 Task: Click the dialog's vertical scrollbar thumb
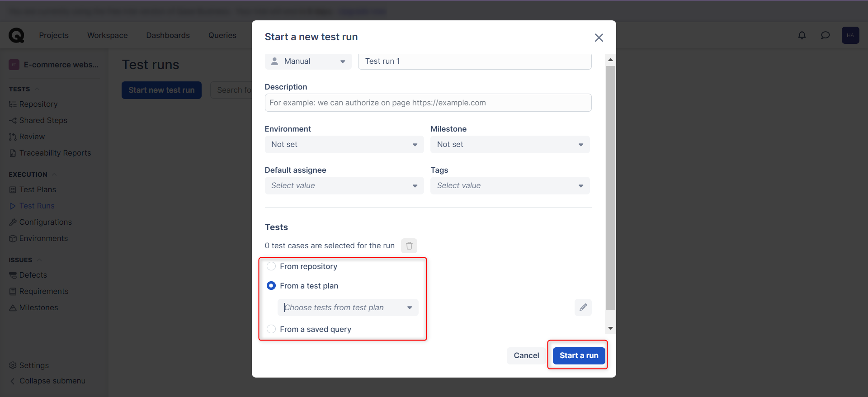click(x=610, y=188)
